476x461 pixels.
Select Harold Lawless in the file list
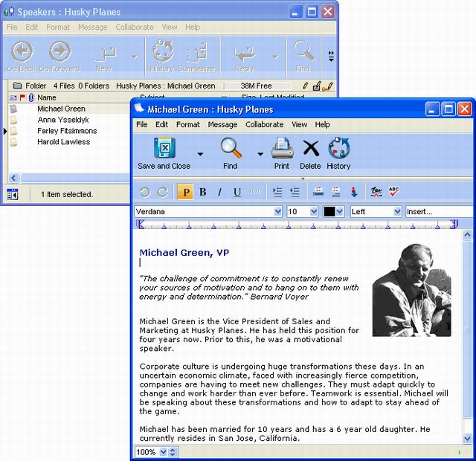click(63, 142)
